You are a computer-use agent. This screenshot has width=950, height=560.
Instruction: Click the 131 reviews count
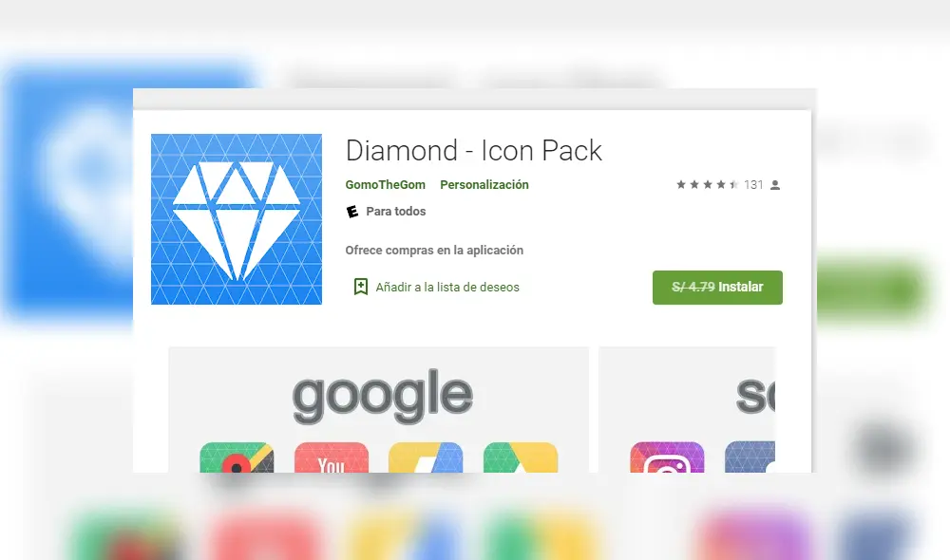(x=753, y=185)
